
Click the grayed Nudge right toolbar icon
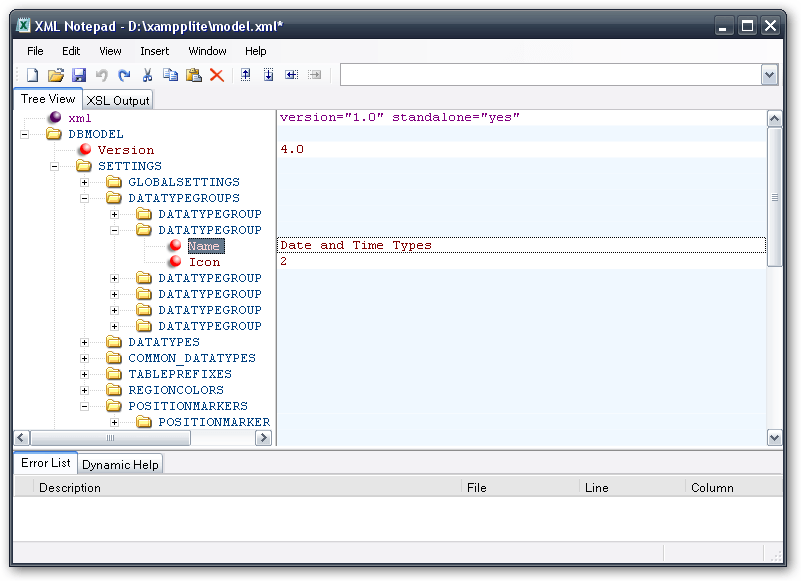(x=315, y=75)
